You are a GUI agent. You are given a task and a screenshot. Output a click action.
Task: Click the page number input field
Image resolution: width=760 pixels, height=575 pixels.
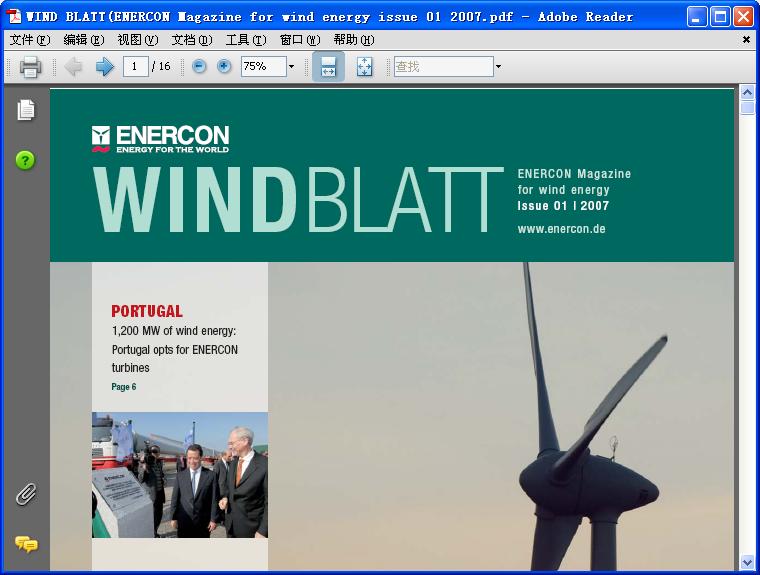coord(135,66)
